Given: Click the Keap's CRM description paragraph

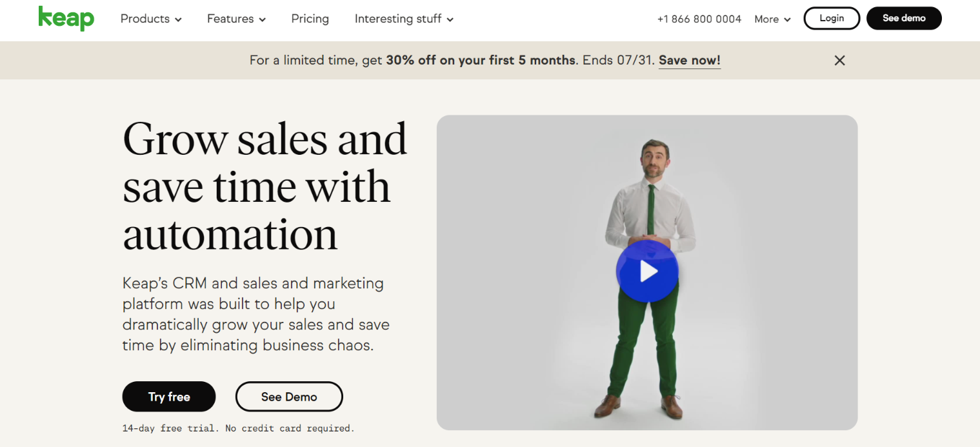Looking at the screenshot, I should 255,314.
